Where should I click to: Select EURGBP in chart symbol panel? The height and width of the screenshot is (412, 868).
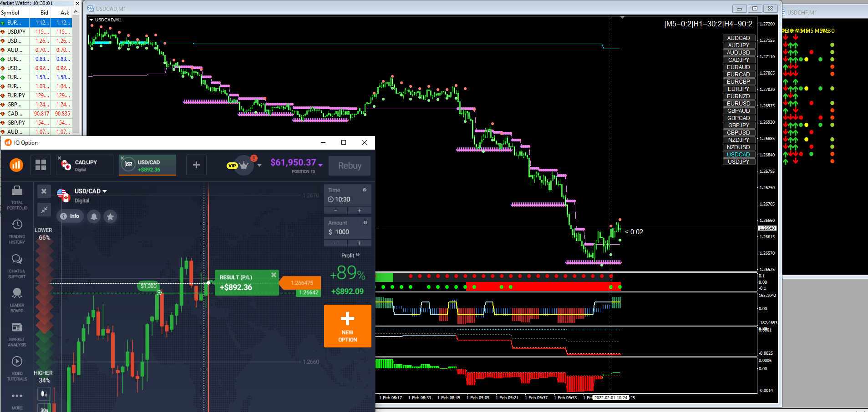coord(739,82)
